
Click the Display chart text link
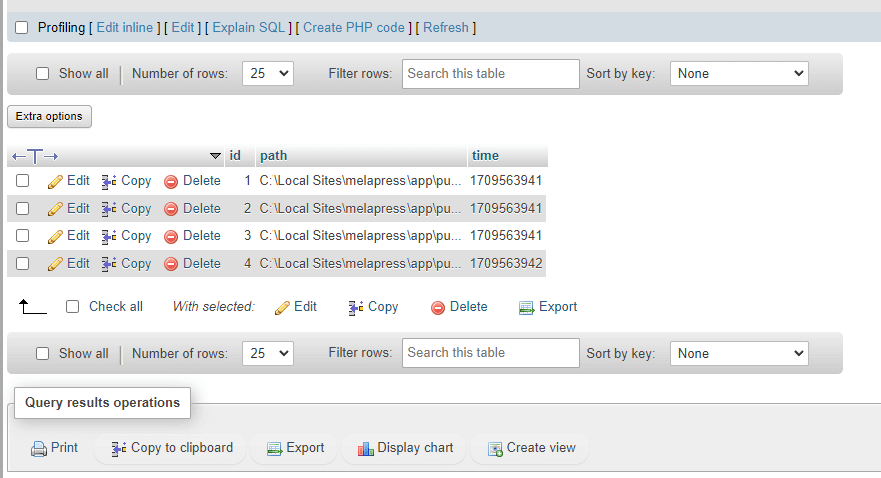[x=415, y=448]
